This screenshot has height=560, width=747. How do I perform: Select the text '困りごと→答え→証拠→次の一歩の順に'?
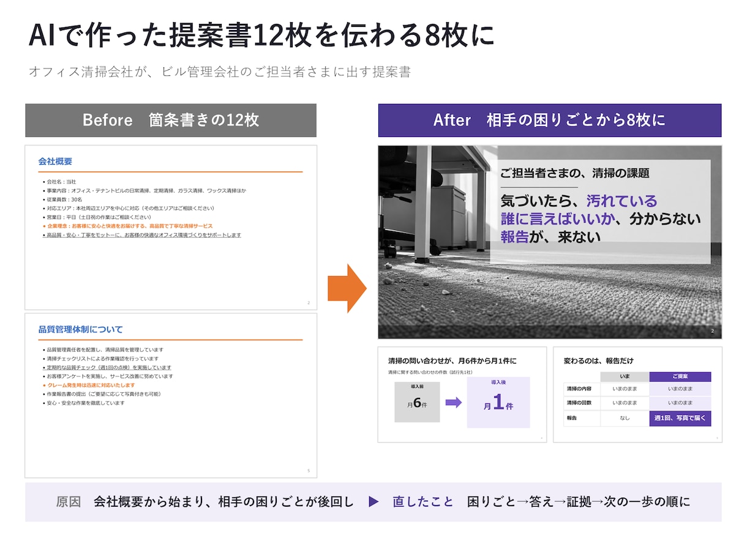579,502
